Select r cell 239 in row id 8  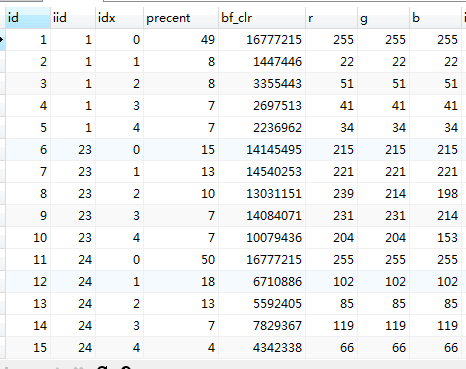click(x=331, y=194)
